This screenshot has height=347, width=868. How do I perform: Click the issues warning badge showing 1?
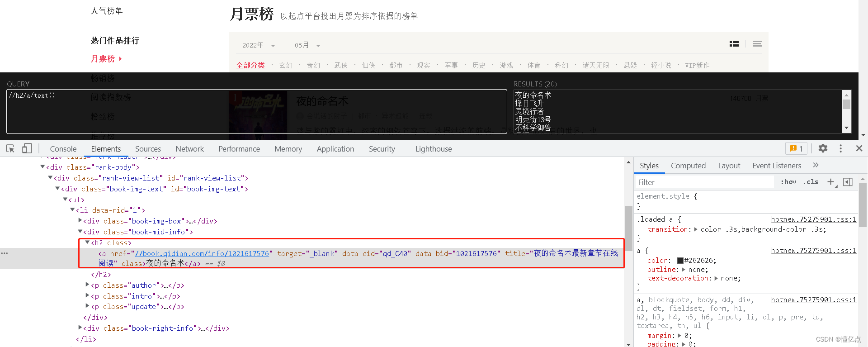797,148
